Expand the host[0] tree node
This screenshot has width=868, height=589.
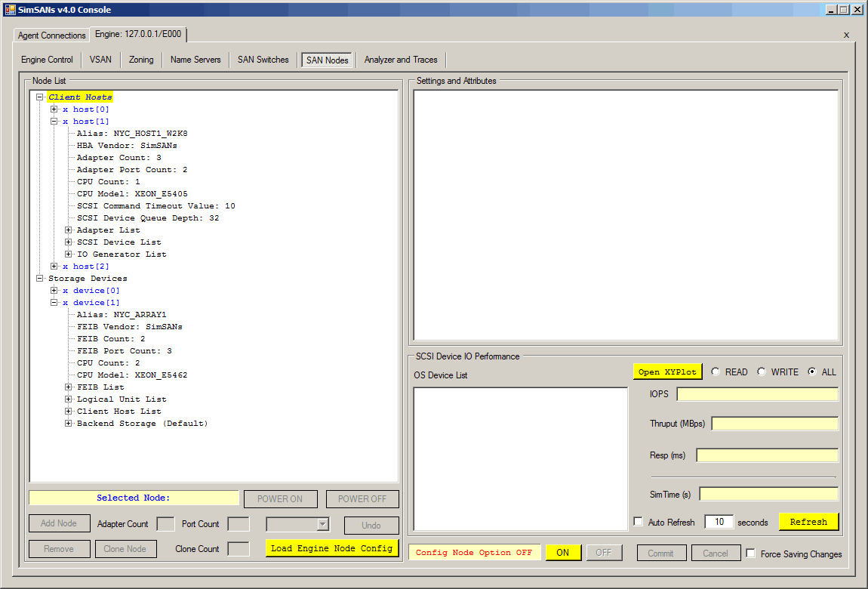coord(54,109)
